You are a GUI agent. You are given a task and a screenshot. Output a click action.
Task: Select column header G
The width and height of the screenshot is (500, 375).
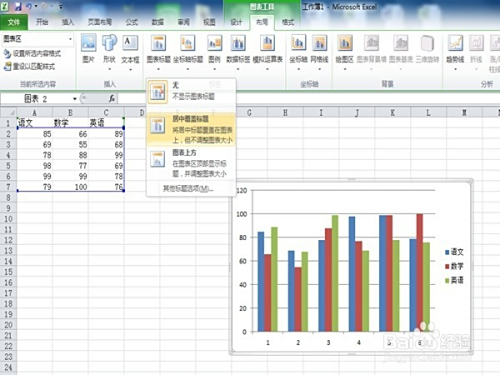(x=249, y=113)
